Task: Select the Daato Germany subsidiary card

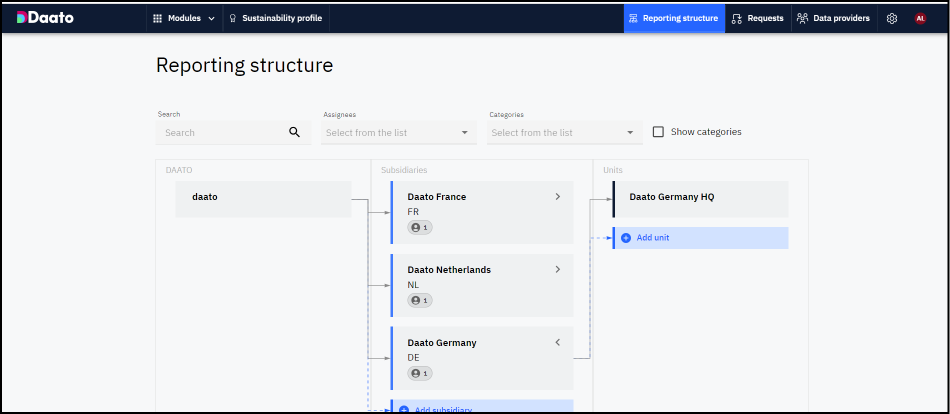Action: click(482, 358)
